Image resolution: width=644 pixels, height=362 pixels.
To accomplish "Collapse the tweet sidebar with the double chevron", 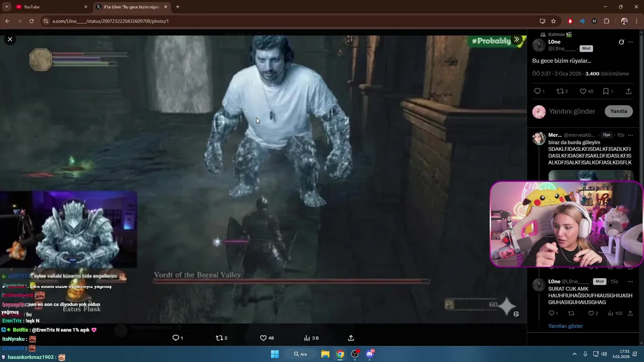I will point(516,39).
